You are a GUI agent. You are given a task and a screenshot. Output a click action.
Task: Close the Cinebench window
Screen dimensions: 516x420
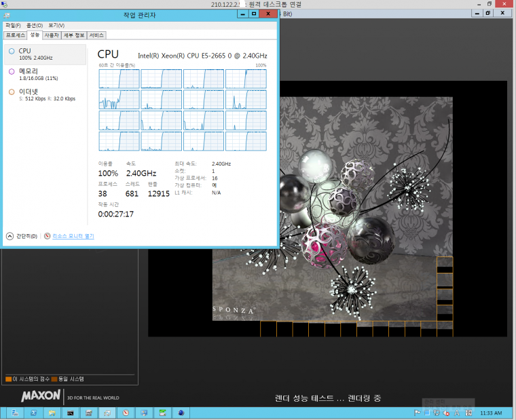point(502,13)
